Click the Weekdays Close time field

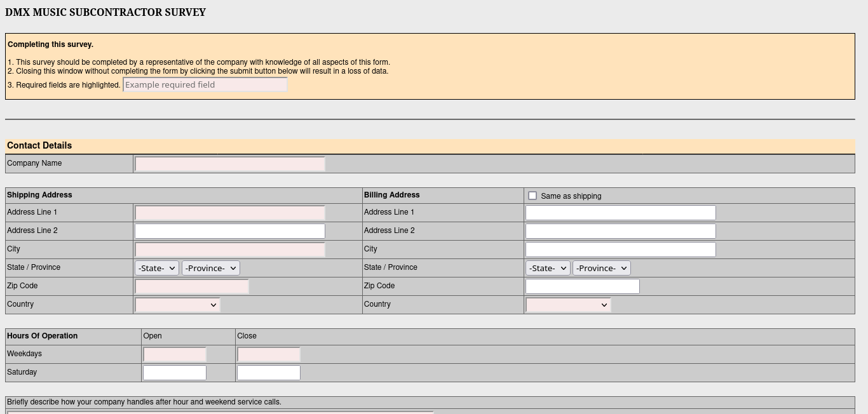pos(268,354)
